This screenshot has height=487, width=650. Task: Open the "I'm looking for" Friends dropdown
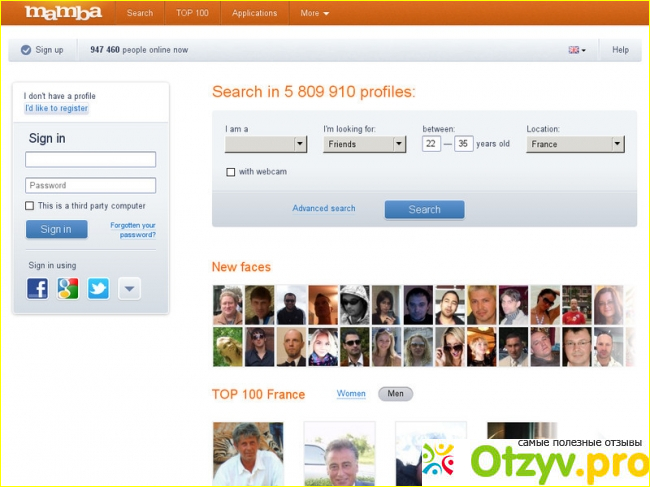tap(364, 144)
